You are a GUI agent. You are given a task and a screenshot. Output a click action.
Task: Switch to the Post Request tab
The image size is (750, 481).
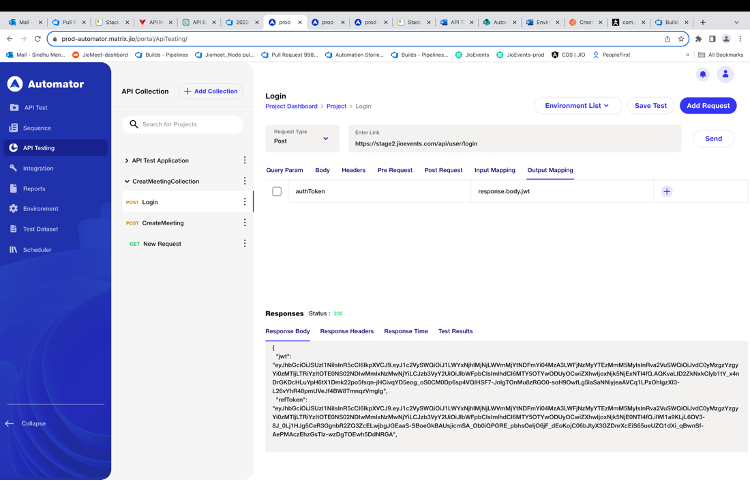pyautogui.click(x=443, y=170)
